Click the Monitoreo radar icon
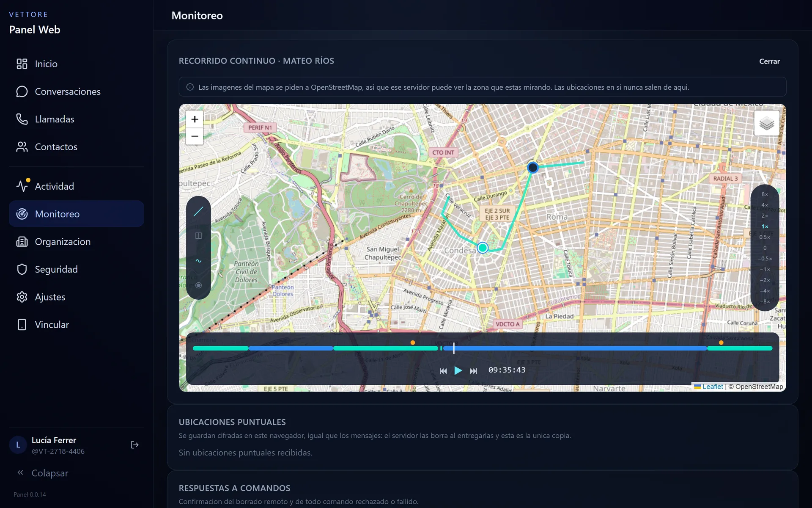 22,214
